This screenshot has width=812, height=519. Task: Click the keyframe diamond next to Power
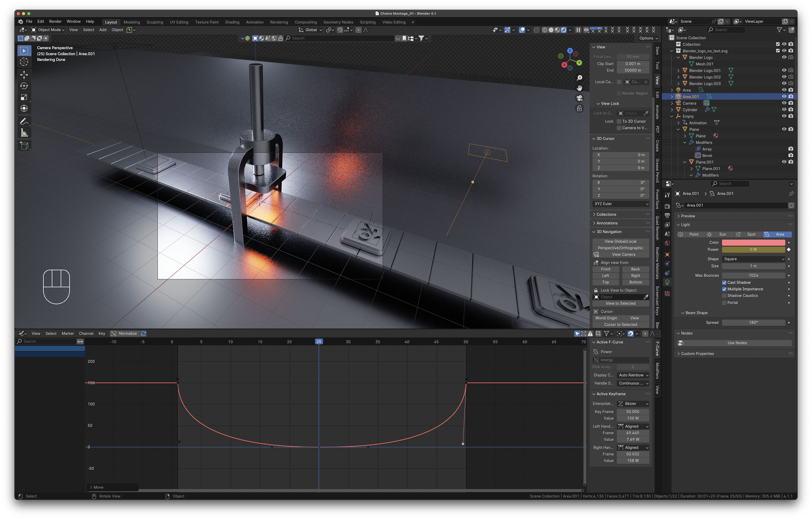(x=788, y=250)
